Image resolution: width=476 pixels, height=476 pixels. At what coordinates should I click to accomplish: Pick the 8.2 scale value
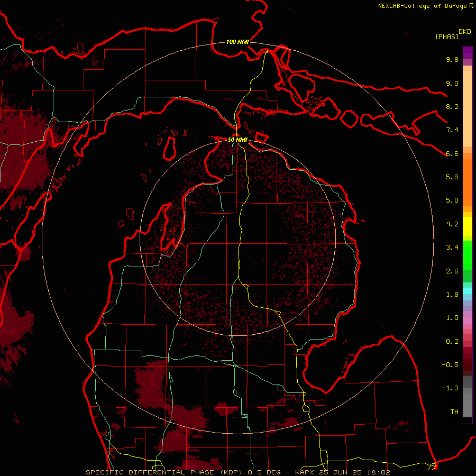pos(452,106)
